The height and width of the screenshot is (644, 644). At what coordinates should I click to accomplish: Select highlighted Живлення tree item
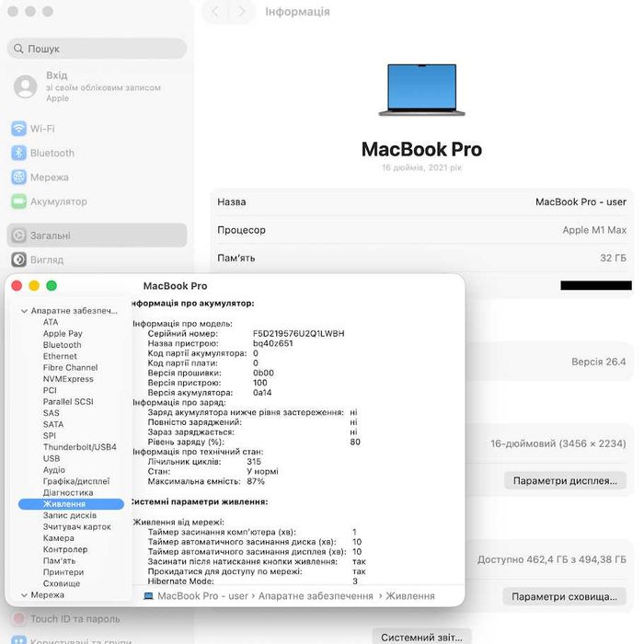pos(71,504)
